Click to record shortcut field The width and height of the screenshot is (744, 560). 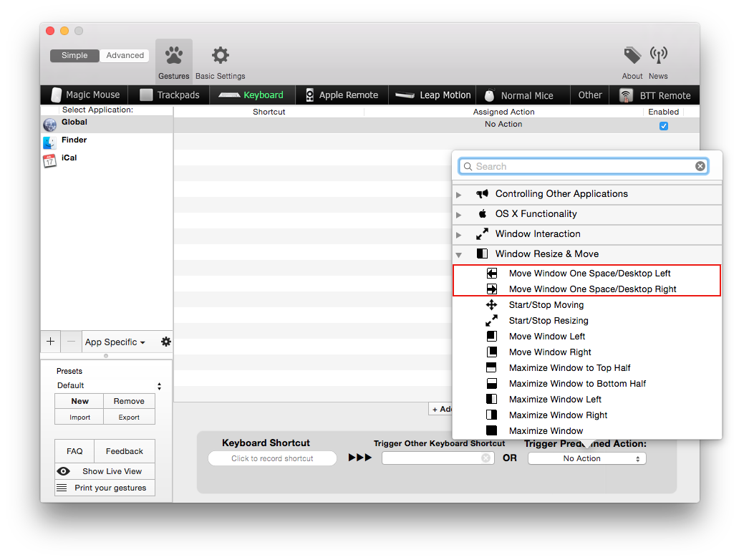pyautogui.click(x=272, y=458)
